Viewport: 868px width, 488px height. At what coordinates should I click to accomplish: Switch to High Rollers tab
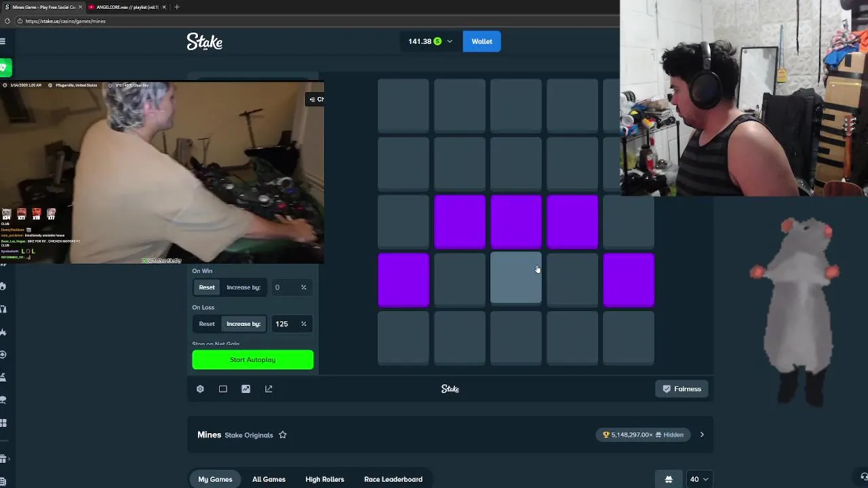pyautogui.click(x=325, y=479)
